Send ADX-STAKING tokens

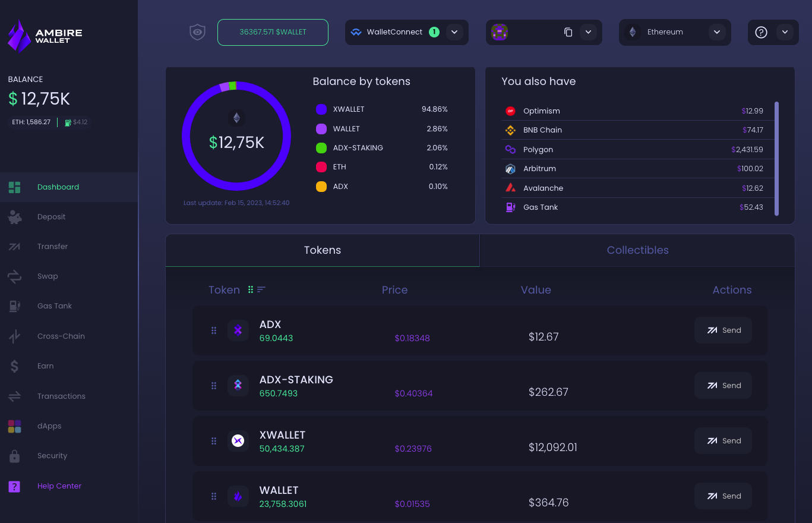coord(723,386)
